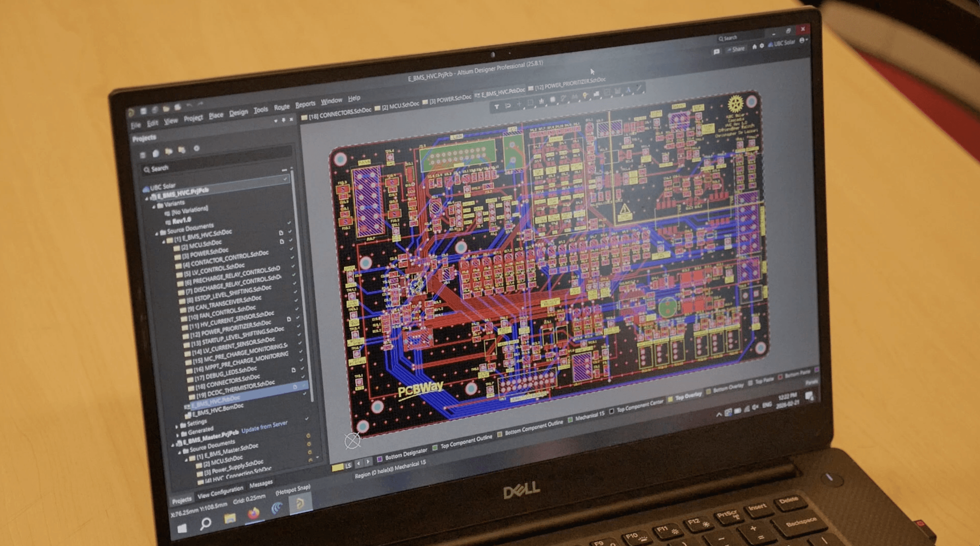This screenshot has width=980, height=546.
Task: Open the comments speech-bubble icon near Share
Action: [x=716, y=52]
